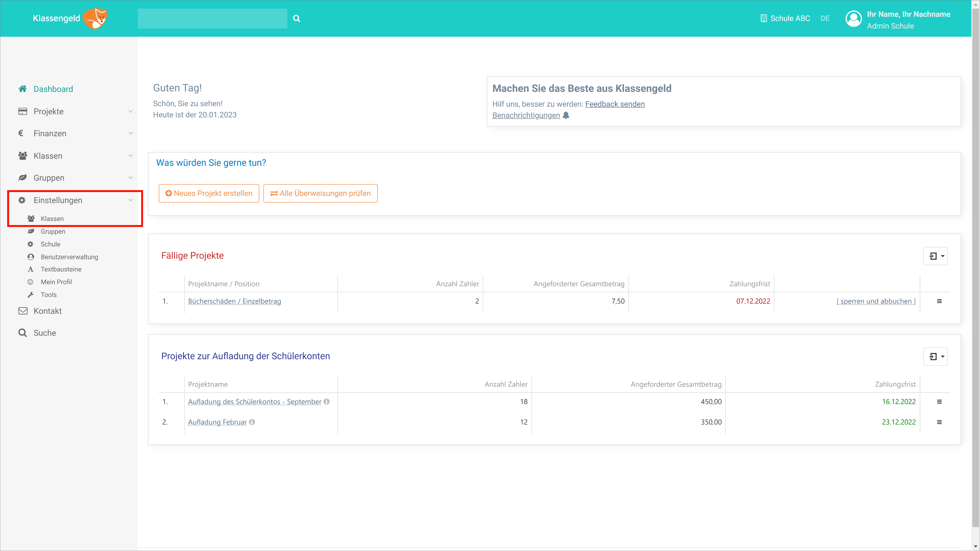Select Mein Profil submenu entry

click(x=56, y=282)
